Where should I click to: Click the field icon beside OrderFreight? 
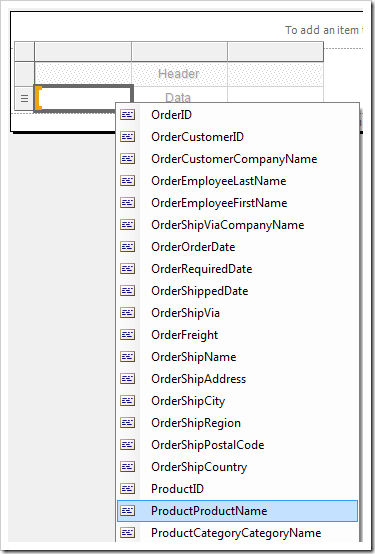pos(128,334)
